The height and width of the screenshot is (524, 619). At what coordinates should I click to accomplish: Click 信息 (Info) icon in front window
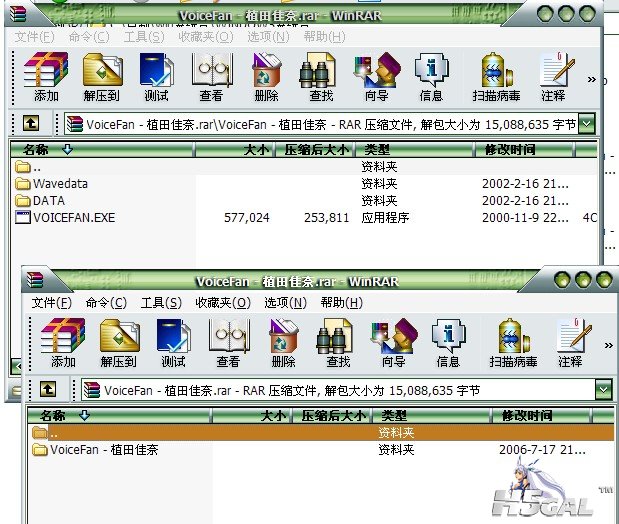(x=448, y=336)
